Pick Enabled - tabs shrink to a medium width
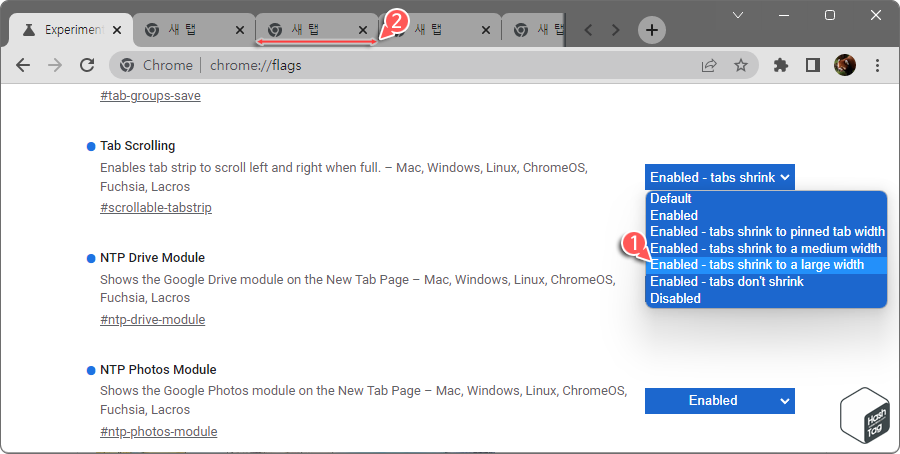900x454 pixels. click(766, 249)
